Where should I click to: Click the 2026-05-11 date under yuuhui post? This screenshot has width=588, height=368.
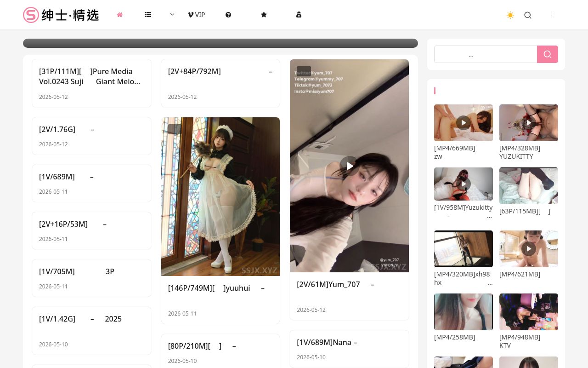click(x=182, y=314)
